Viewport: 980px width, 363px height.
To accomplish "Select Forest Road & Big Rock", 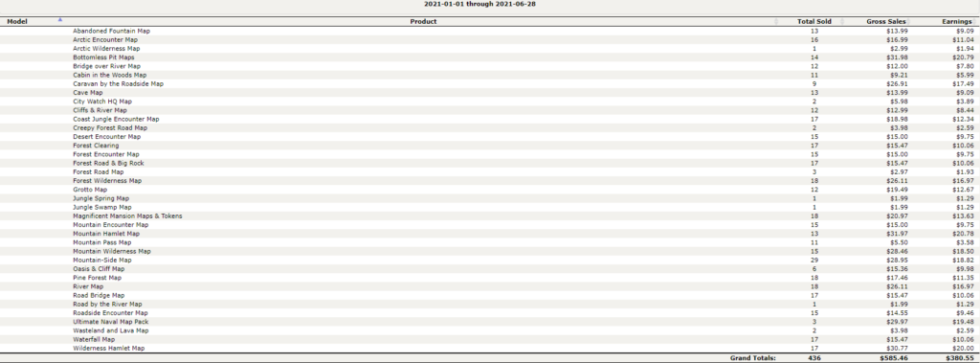I will coord(108,163).
